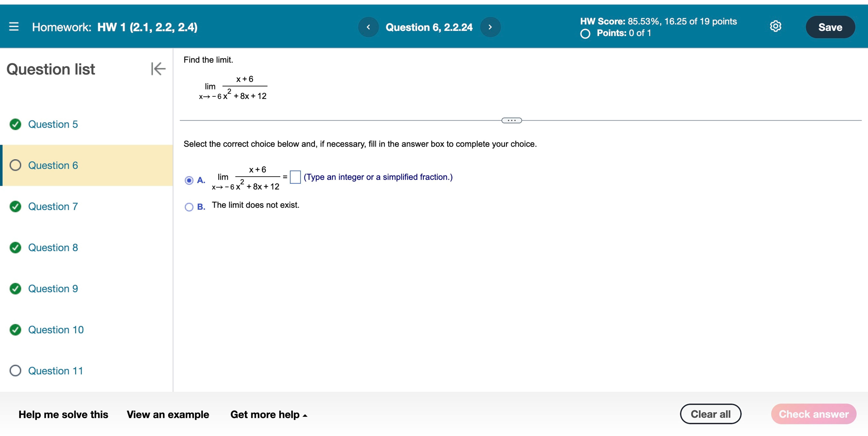This screenshot has width=868, height=436.
Task: Click the Save button
Action: pos(830,27)
